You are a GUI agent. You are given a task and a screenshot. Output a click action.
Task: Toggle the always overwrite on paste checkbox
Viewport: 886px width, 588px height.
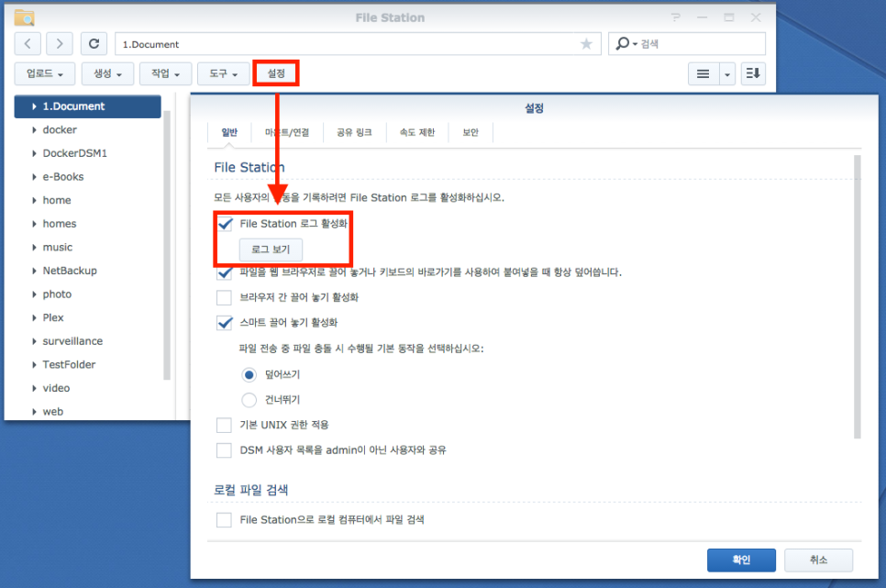(x=225, y=273)
